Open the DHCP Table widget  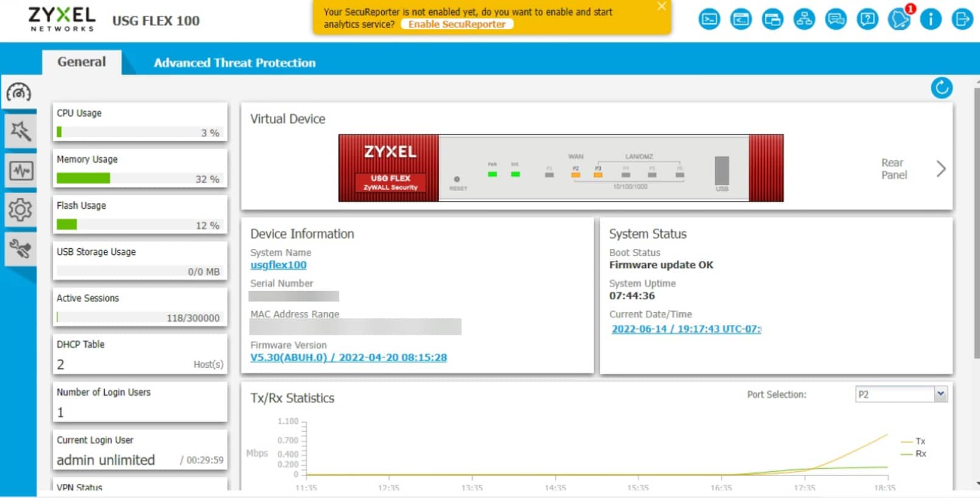pyautogui.click(x=140, y=354)
